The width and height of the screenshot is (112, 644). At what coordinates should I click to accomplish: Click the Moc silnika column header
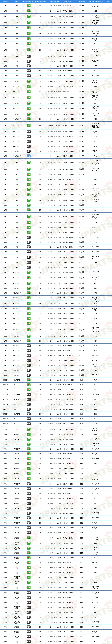pos(68,1)
